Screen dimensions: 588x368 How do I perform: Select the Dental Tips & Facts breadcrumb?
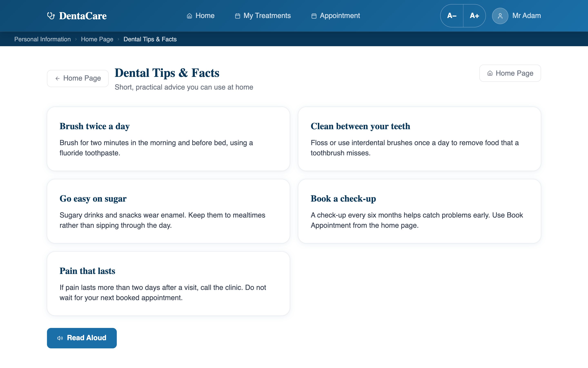click(x=150, y=39)
